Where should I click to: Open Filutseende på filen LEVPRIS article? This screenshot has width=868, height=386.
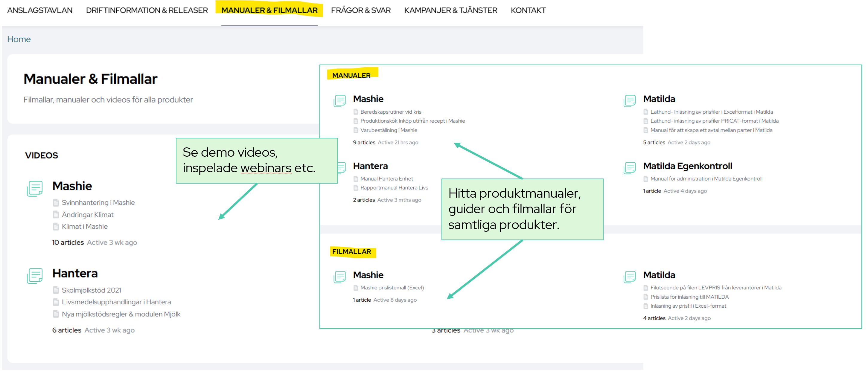[x=716, y=288]
